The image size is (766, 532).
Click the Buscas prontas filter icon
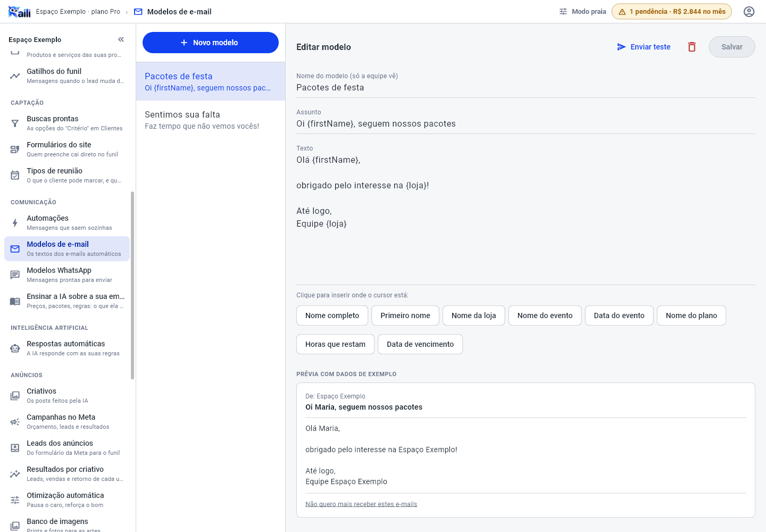click(x=15, y=123)
